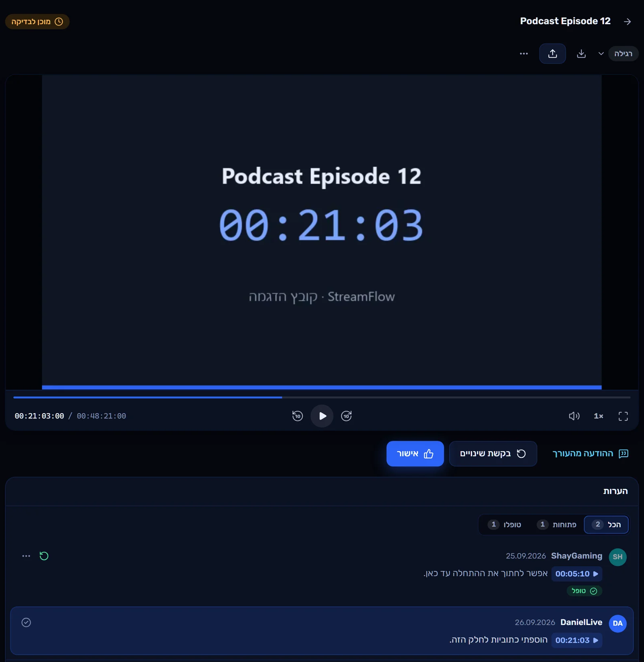Image resolution: width=644 pixels, height=662 pixels.
Task: Skip forward 10 seconds
Action: [x=346, y=416]
